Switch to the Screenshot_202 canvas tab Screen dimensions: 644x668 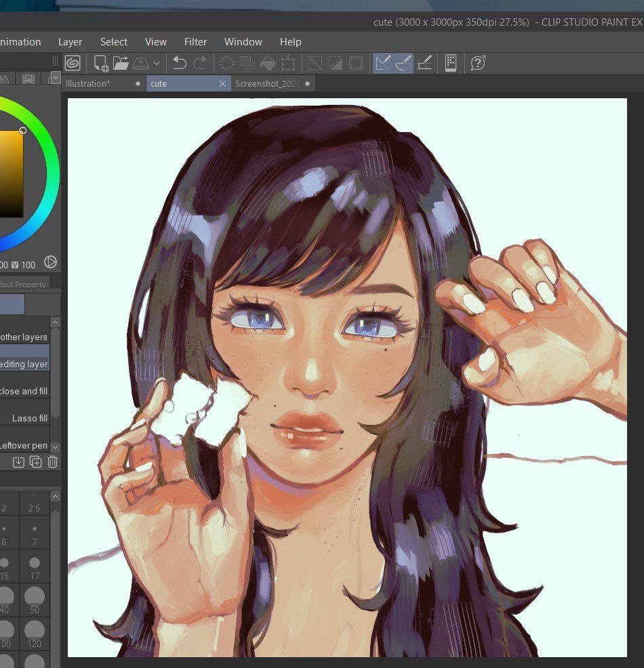point(273,83)
